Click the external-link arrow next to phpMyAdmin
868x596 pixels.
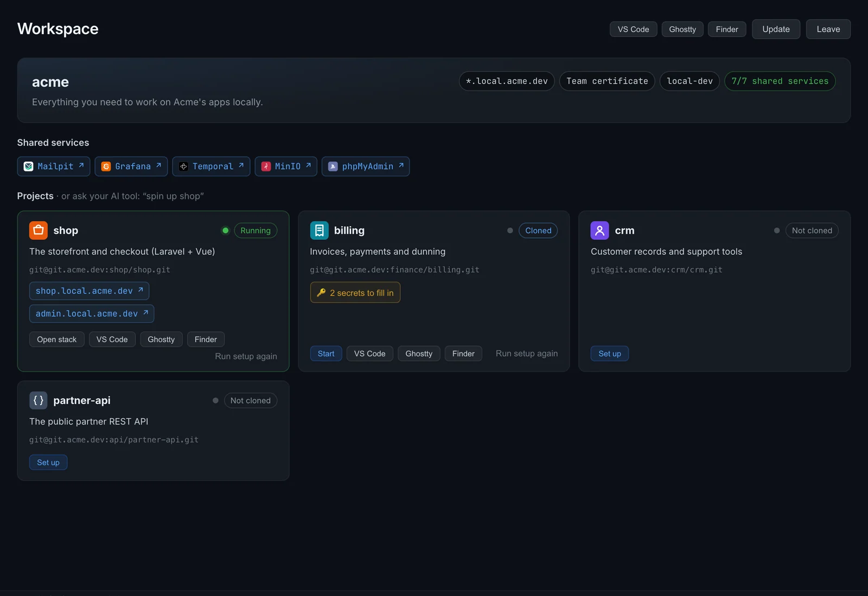tap(401, 165)
